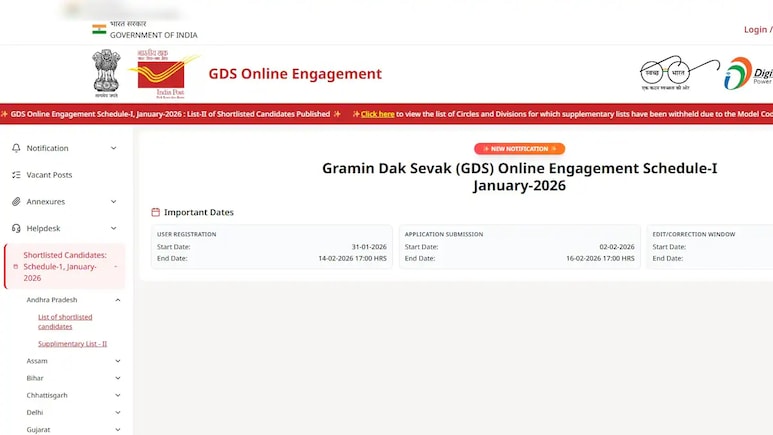Click the Important Dates calendar icon
The height and width of the screenshot is (435, 773).
(155, 212)
